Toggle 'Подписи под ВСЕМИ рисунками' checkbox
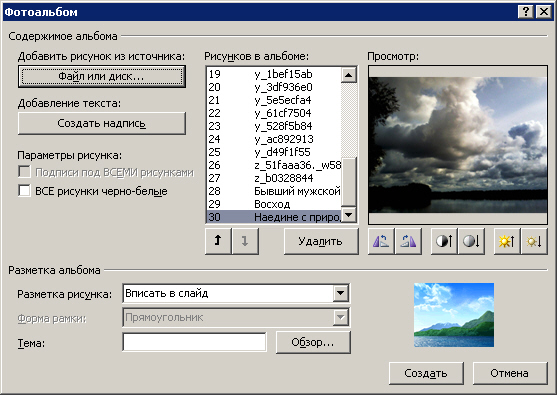Viewport: 557px width, 395px height. tap(24, 172)
